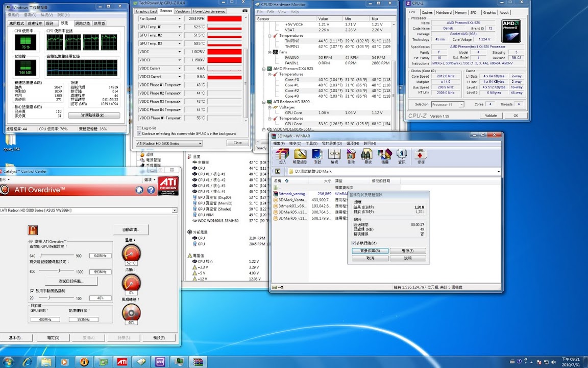
Task: Select 3DMark06_v11 file in WinRAR list
Action: 292,218
